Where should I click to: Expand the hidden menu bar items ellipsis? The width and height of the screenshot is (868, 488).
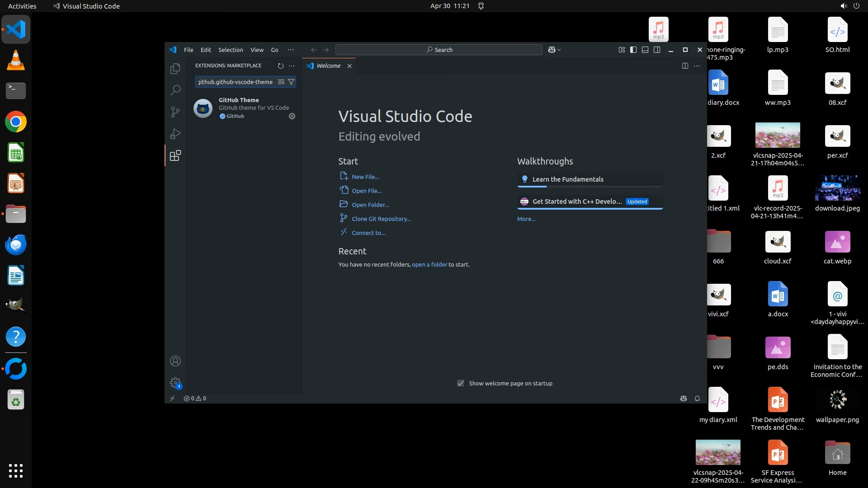coord(290,50)
